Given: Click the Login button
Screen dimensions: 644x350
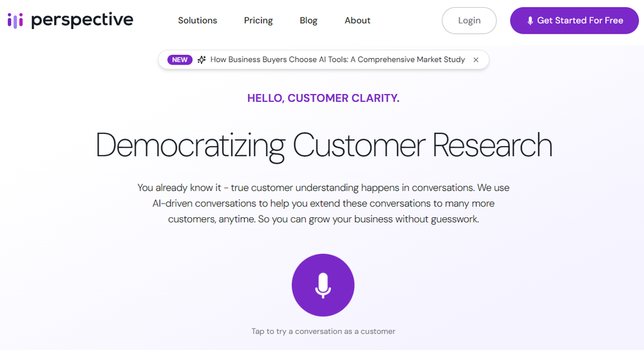Looking at the screenshot, I should [469, 21].
